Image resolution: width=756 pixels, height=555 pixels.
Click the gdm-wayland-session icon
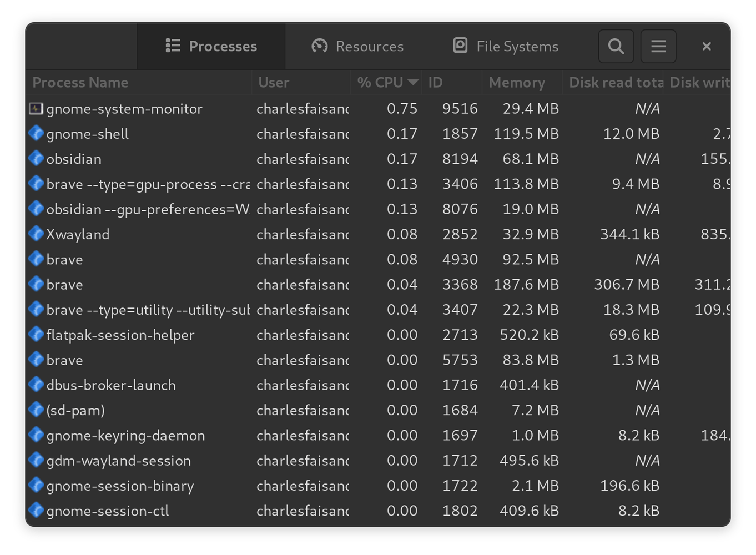36,460
